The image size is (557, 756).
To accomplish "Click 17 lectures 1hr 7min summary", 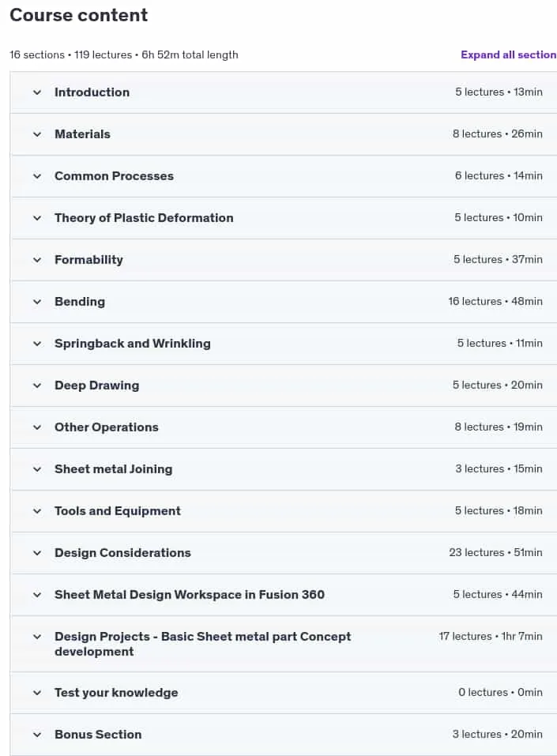I will [491, 637].
